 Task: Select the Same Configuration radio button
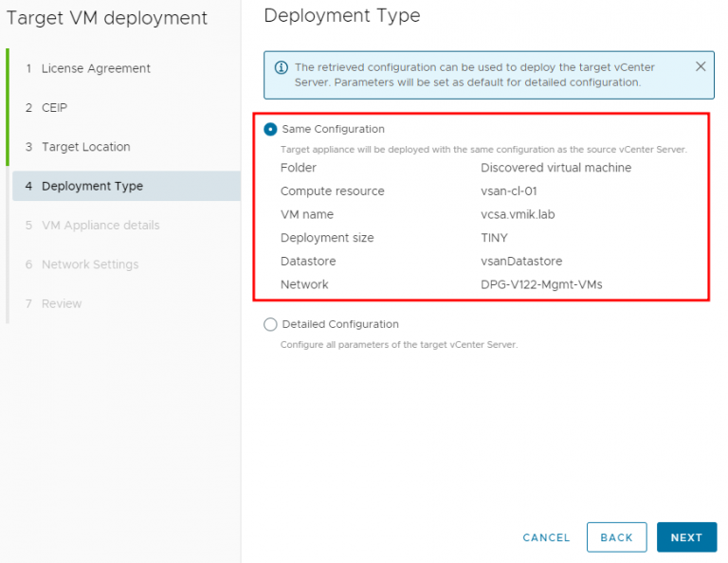[x=270, y=129]
